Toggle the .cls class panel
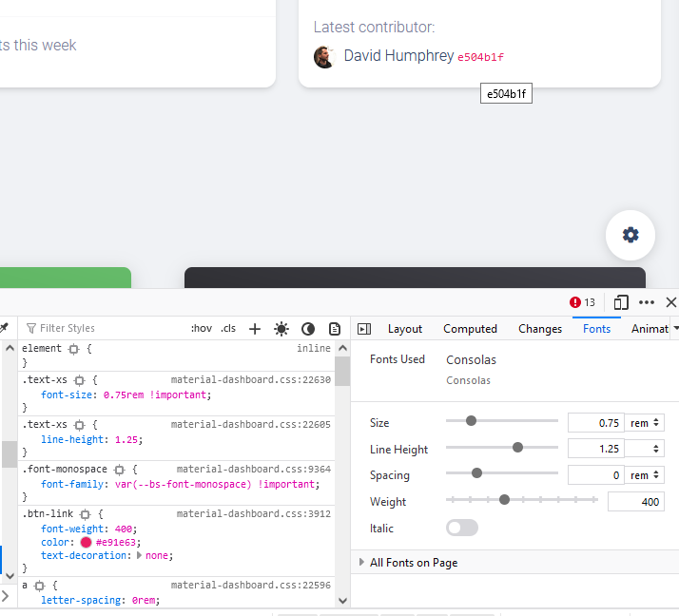Screen dimensions: 679x616 tap(228, 328)
